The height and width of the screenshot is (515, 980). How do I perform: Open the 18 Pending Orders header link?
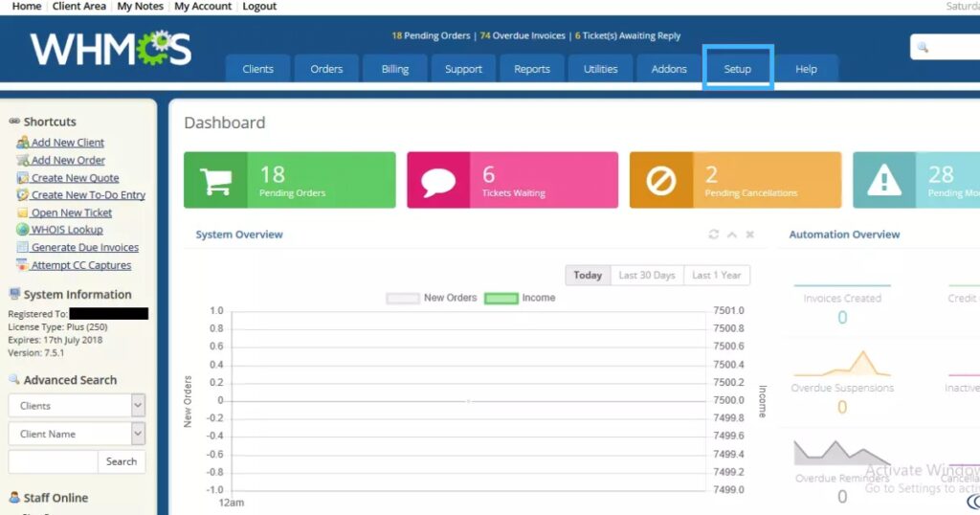[431, 35]
